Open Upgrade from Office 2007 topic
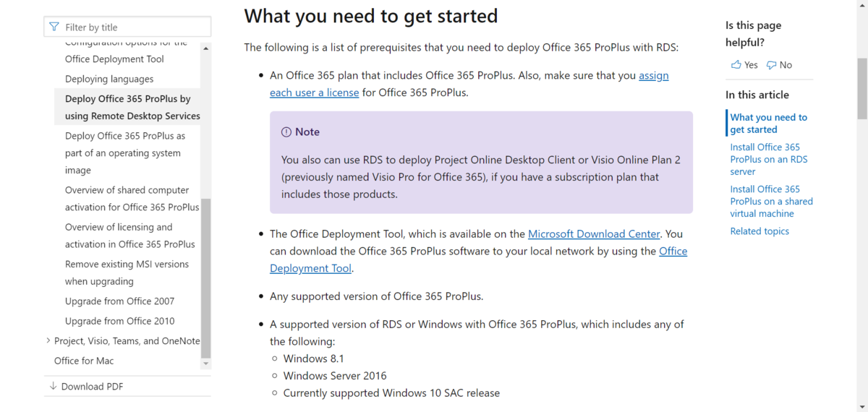 (x=119, y=301)
